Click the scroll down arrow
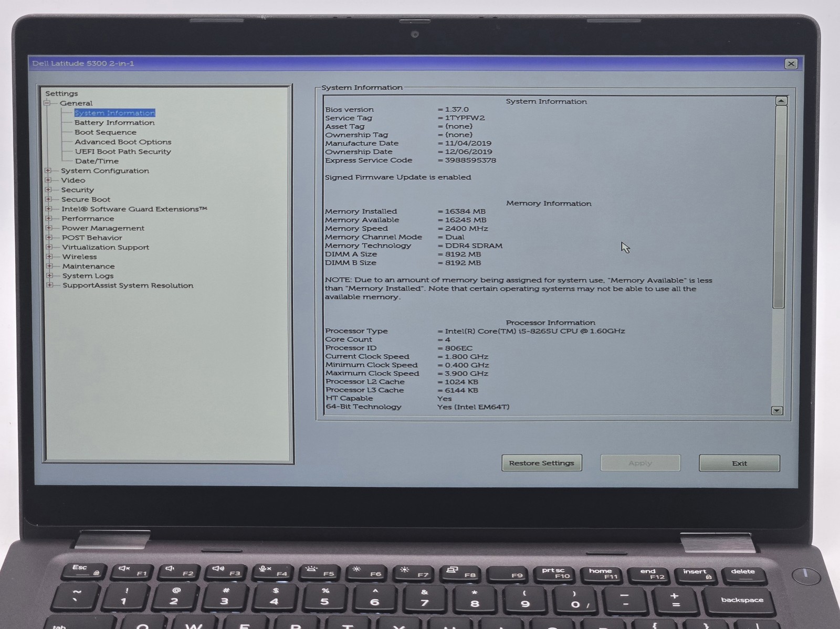This screenshot has width=840, height=629. [777, 411]
